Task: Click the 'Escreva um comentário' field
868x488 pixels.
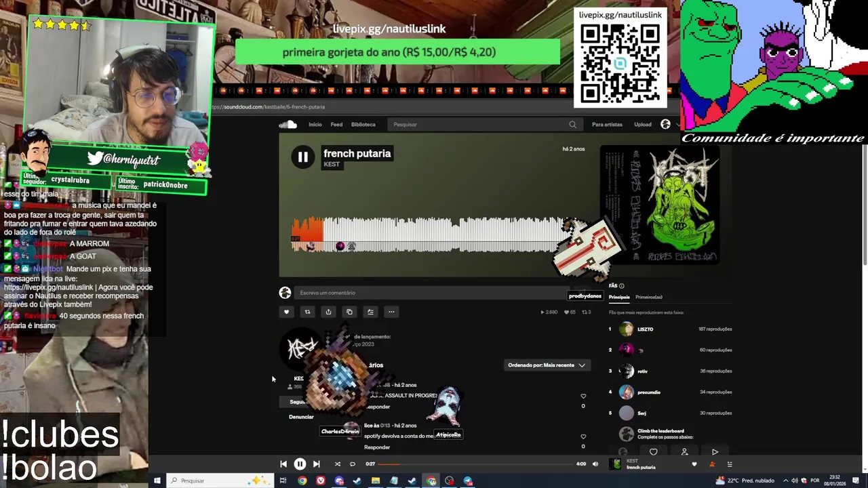Action: [431, 293]
